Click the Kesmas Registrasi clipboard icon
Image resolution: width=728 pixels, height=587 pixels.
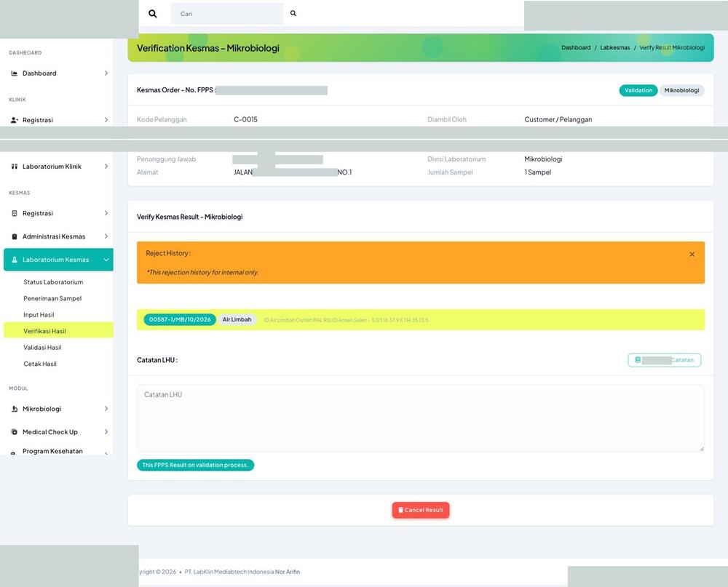[15, 213]
